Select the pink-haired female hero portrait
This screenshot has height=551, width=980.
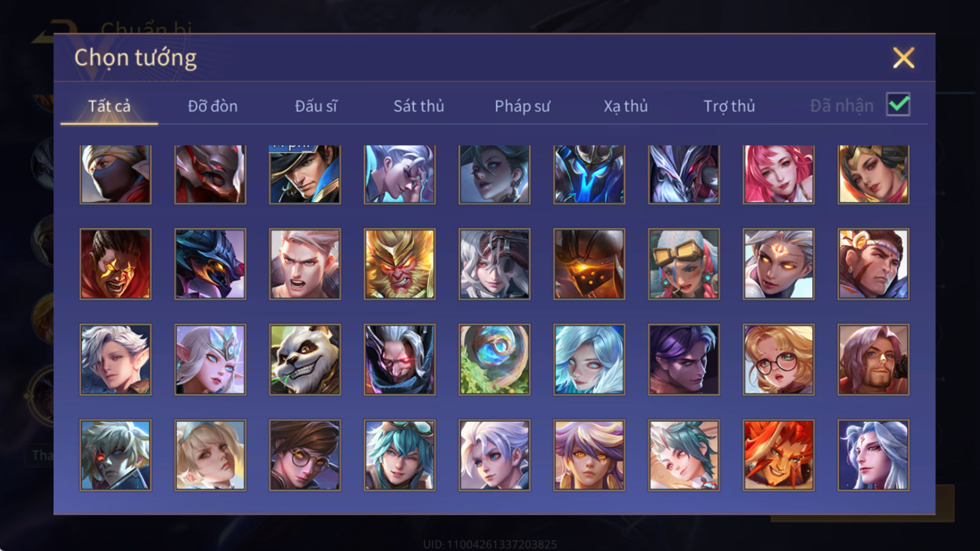tap(778, 174)
